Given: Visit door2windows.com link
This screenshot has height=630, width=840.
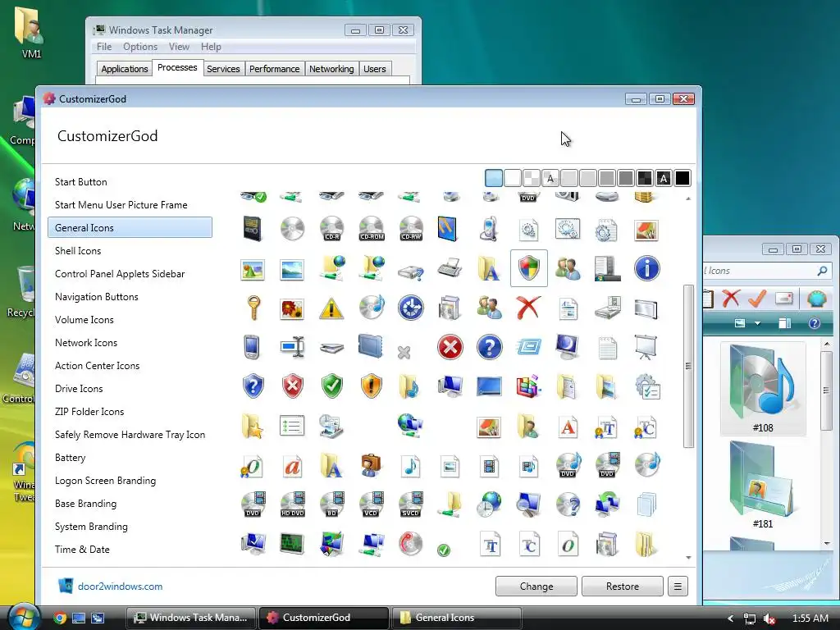Looking at the screenshot, I should (120, 586).
